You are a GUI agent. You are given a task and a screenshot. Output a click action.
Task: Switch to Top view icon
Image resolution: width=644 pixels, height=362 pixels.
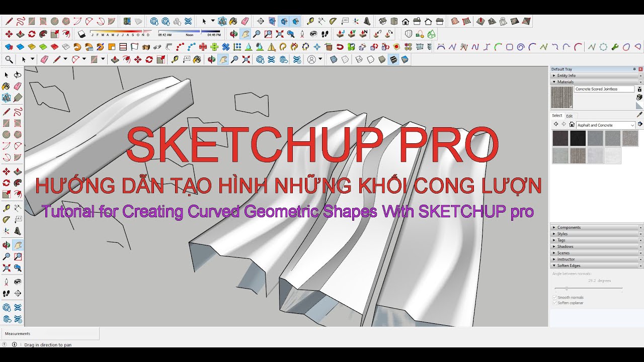[x=394, y=21]
